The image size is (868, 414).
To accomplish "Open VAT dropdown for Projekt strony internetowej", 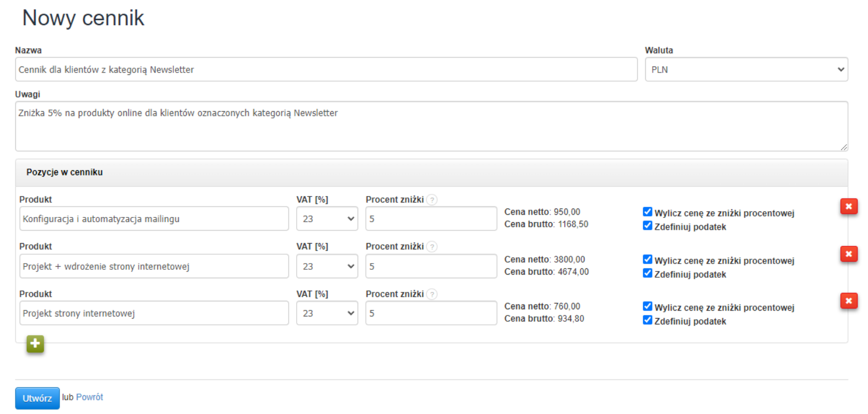I will [327, 313].
